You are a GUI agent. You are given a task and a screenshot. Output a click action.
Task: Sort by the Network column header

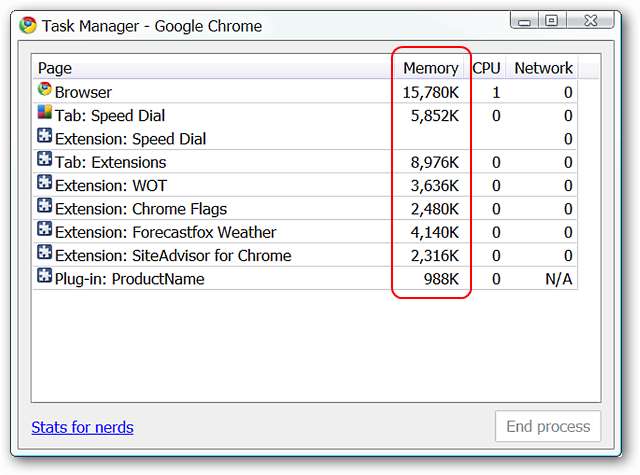tap(543, 68)
